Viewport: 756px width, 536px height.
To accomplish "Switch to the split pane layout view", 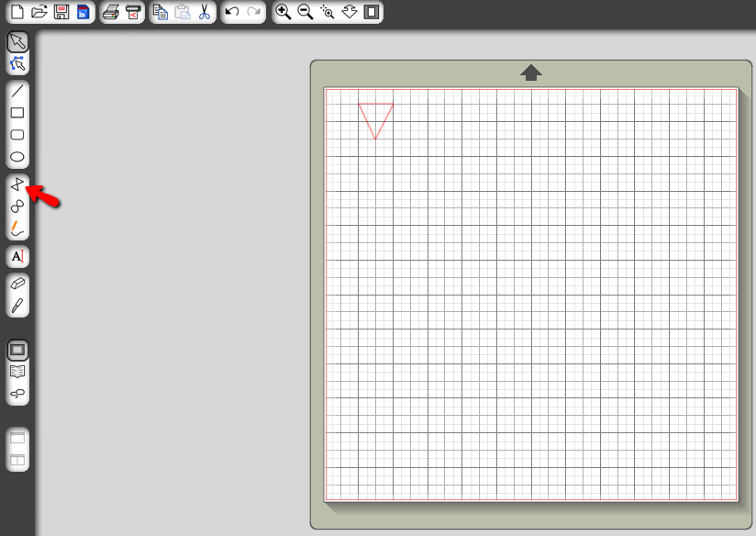I will 17,460.
